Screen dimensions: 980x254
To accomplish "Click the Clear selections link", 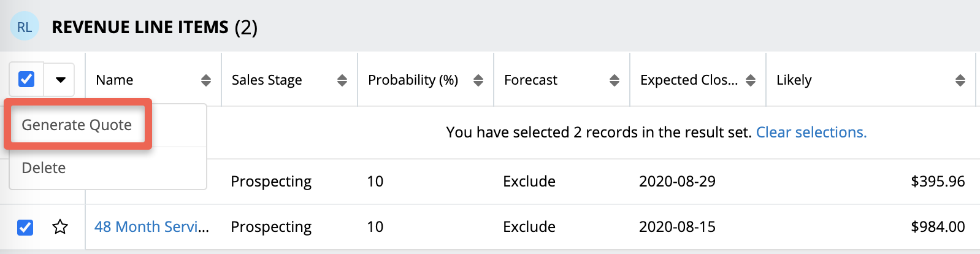I will [x=811, y=133].
